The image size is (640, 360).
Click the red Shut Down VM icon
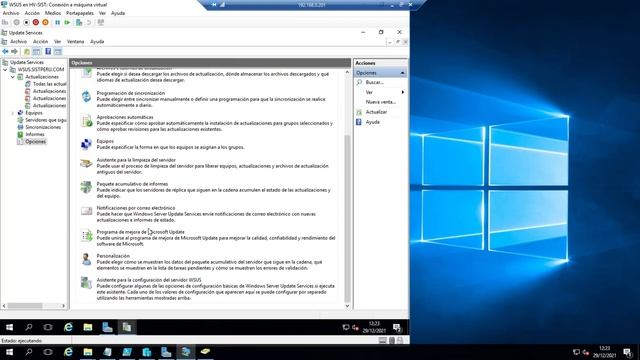click(x=36, y=22)
